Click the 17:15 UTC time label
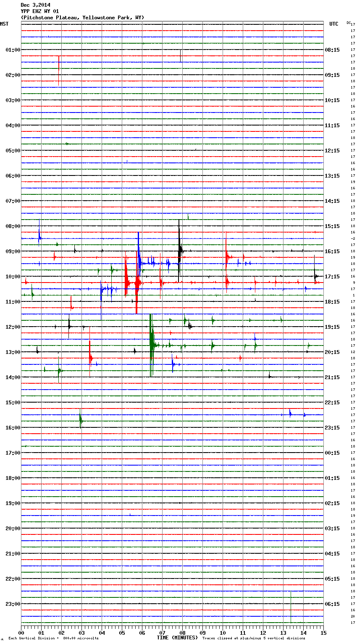This screenshot has height=644, width=357. pyautogui.click(x=332, y=277)
